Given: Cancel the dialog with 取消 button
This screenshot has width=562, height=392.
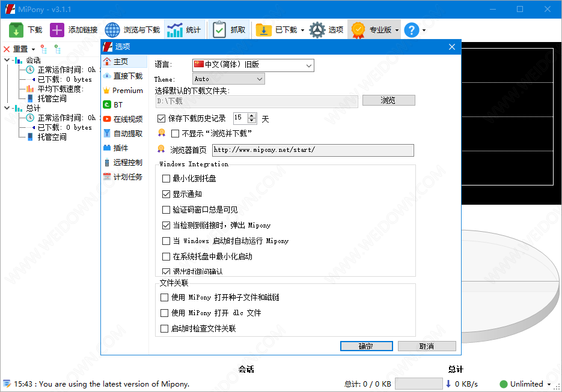Looking at the screenshot, I should 427,346.
